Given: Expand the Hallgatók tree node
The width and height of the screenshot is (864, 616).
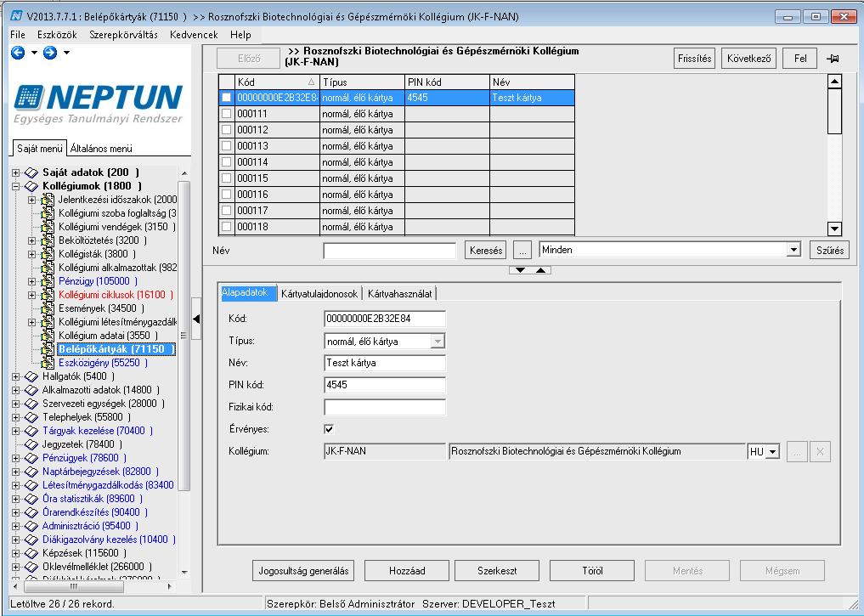Looking at the screenshot, I should point(15,377).
